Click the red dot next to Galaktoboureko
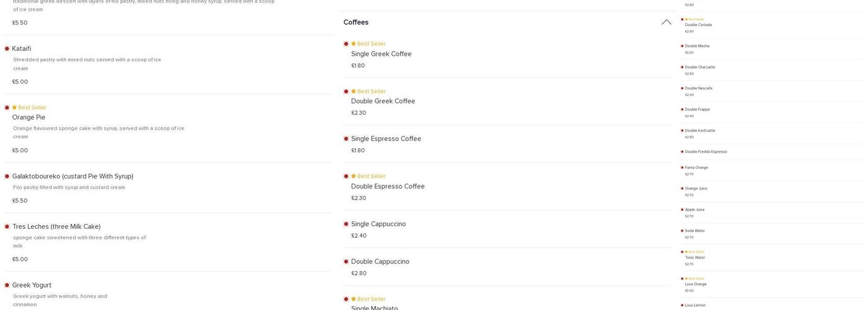This screenshot has width=868, height=310. (x=7, y=177)
